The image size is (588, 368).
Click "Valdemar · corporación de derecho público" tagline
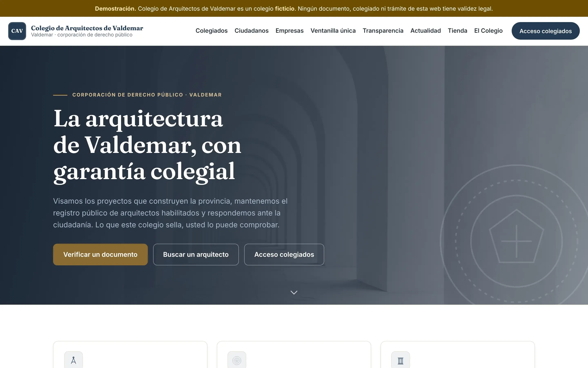82,35
